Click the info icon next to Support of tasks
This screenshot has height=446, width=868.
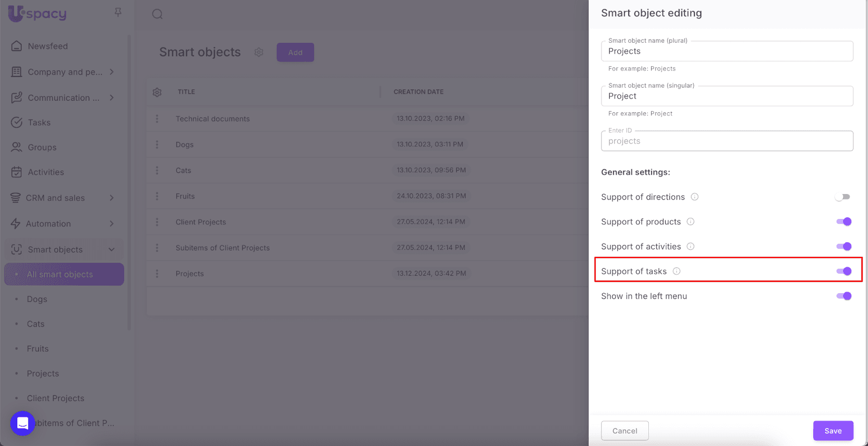(x=676, y=271)
